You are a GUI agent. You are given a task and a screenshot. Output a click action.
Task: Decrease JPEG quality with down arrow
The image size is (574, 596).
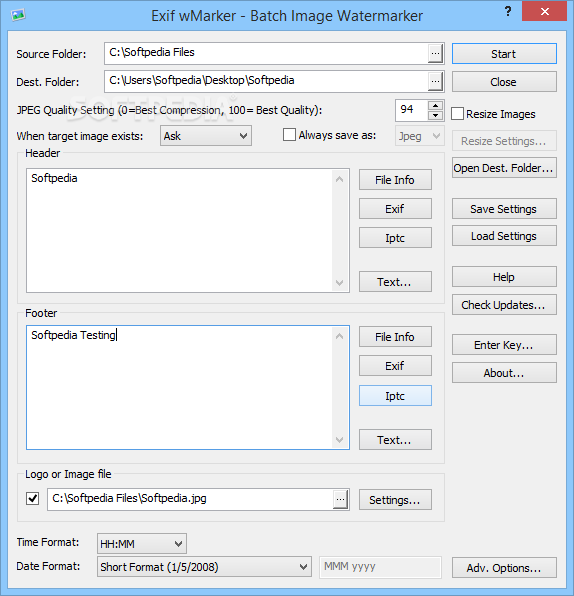click(x=436, y=115)
